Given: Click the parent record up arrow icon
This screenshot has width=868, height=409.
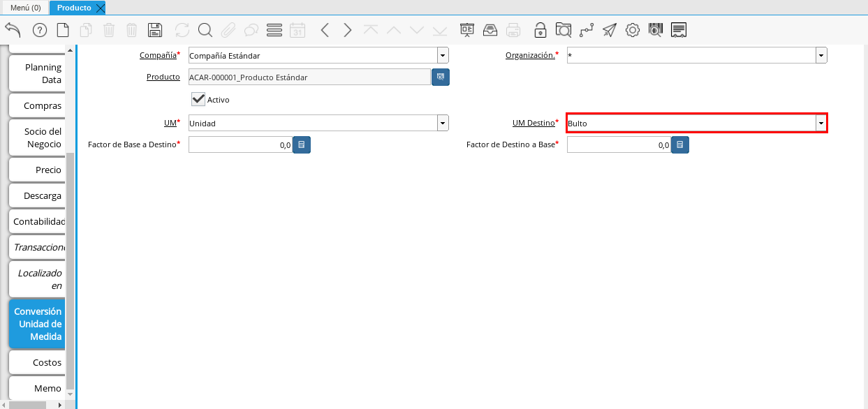Looking at the screenshot, I should click(394, 30).
